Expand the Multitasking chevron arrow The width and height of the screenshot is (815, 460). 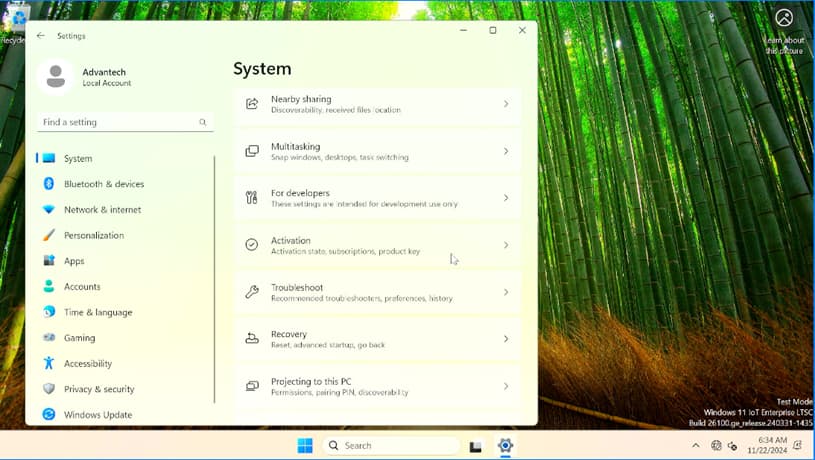[506, 151]
